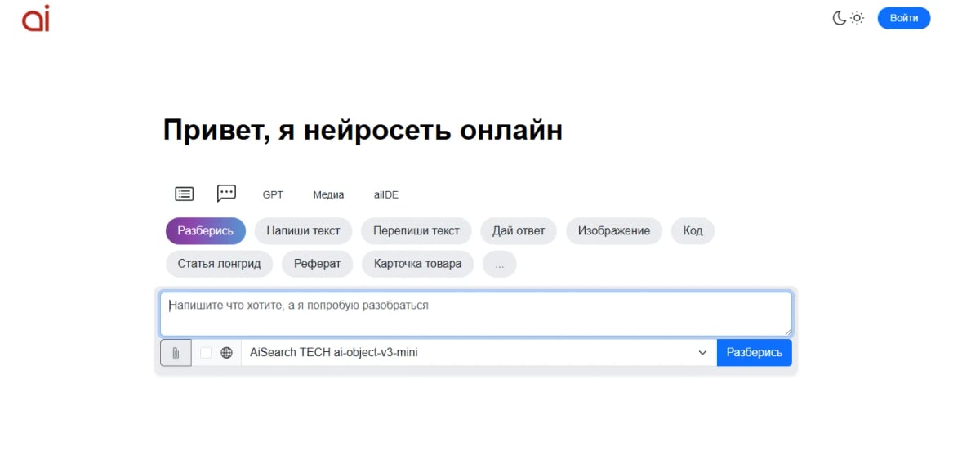This screenshot has height=455, width=980.
Task: Switch to dark mode moon icon
Action: pyautogui.click(x=840, y=18)
